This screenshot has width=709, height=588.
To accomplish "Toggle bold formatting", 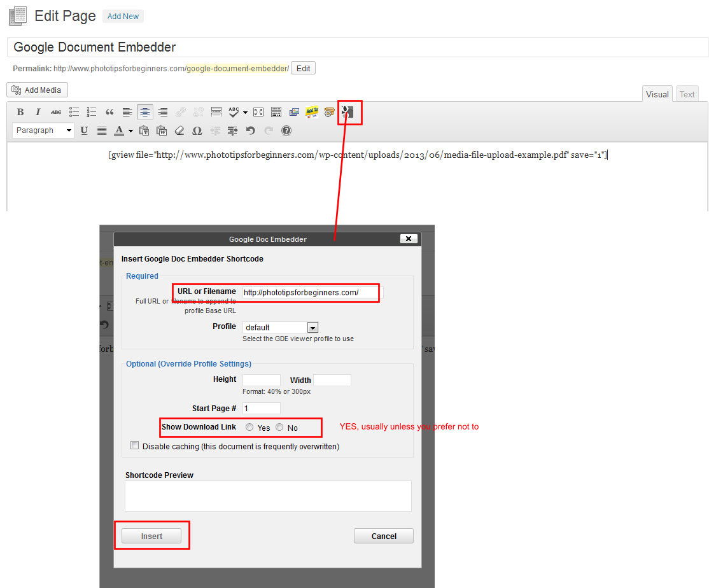I will click(20, 112).
